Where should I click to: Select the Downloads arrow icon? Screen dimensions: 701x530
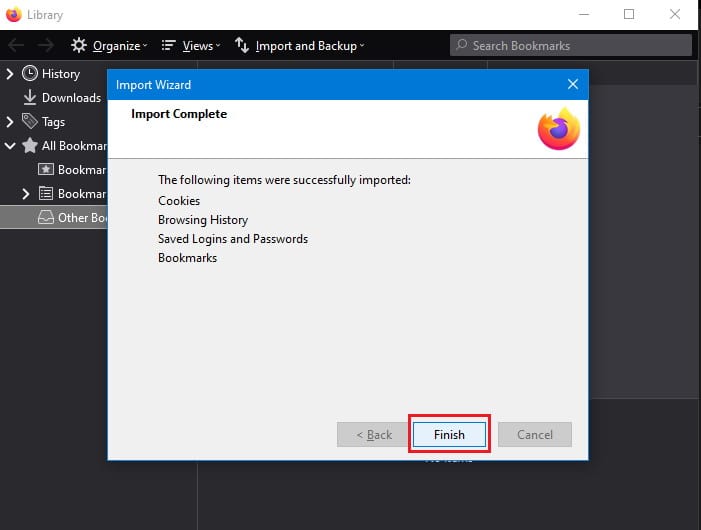pyautogui.click(x=30, y=97)
